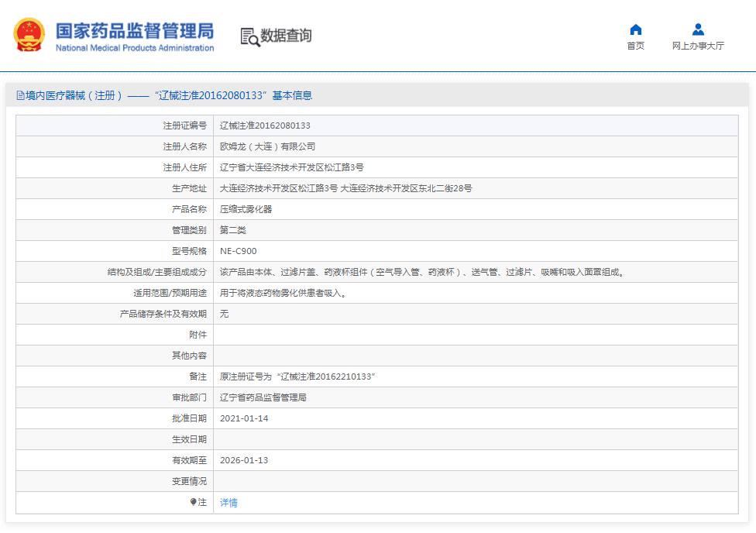This screenshot has width=756, height=533.
Task: Click the 首页 house icon
Action: click(635, 29)
